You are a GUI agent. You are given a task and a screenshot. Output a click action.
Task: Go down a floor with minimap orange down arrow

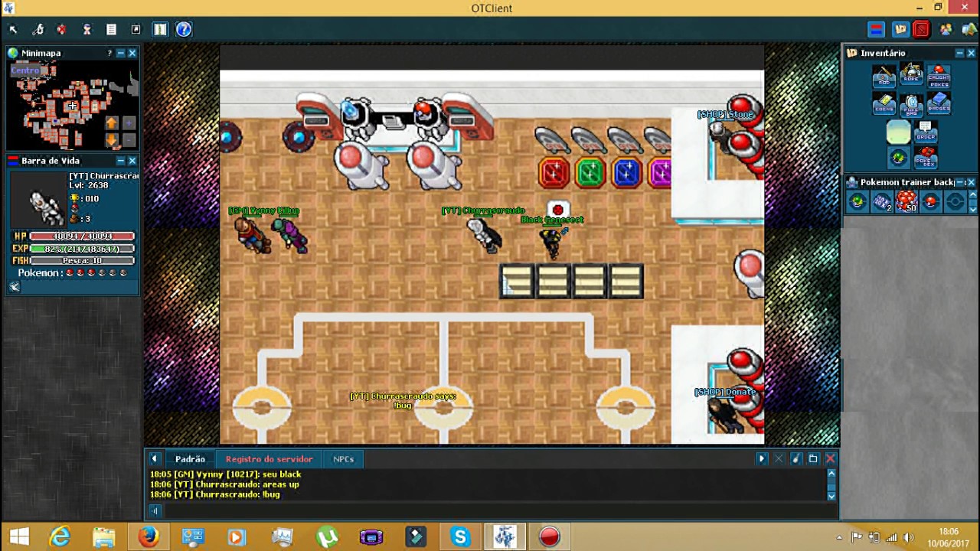pos(112,140)
